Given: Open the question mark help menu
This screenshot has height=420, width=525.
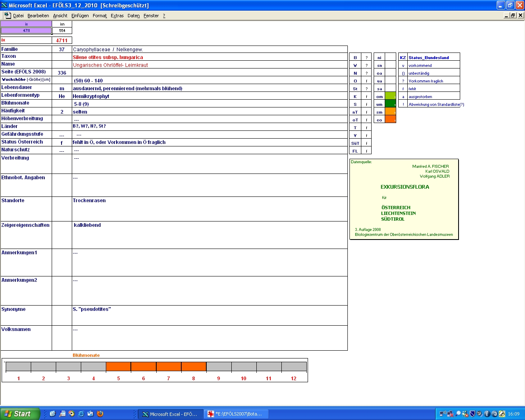Looking at the screenshot, I should point(164,16).
